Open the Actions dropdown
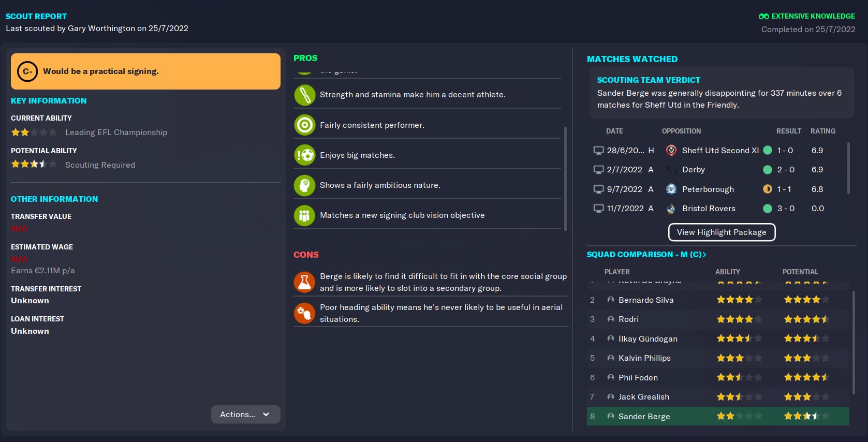 (245, 415)
